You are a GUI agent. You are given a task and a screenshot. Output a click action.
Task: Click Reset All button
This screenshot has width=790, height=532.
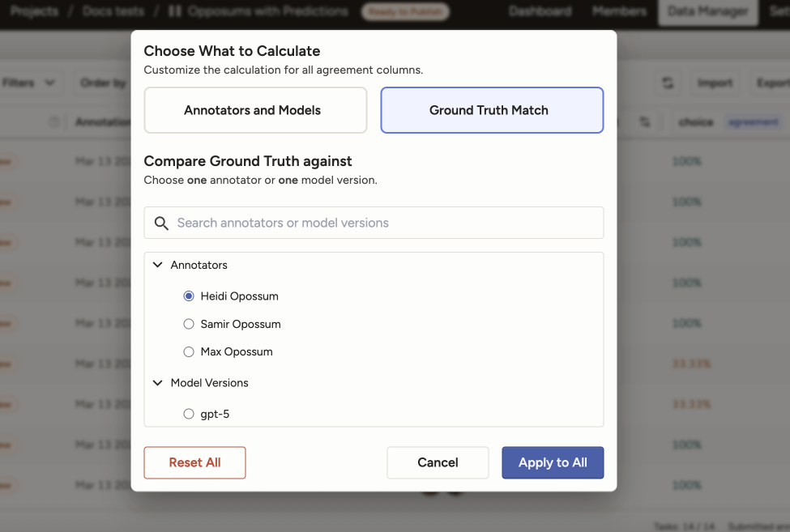click(194, 462)
